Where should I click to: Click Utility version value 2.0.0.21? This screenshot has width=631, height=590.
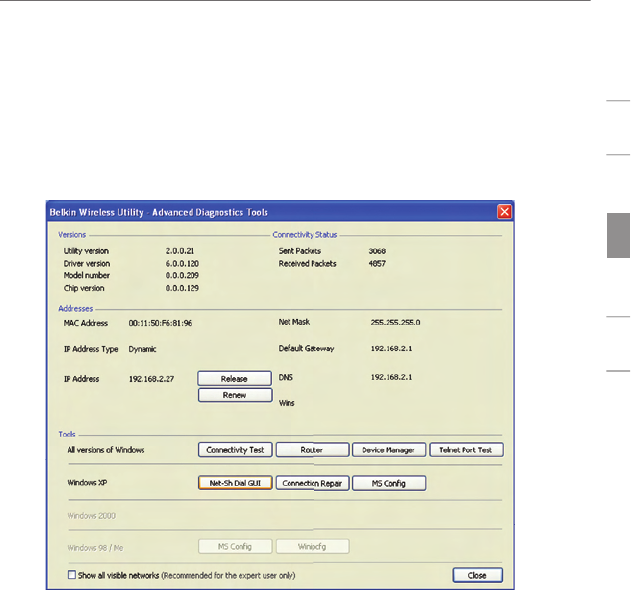(x=179, y=251)
